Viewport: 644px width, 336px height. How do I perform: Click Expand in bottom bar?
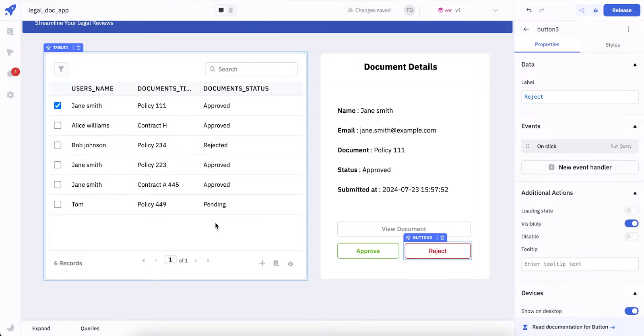click(41, 328)
